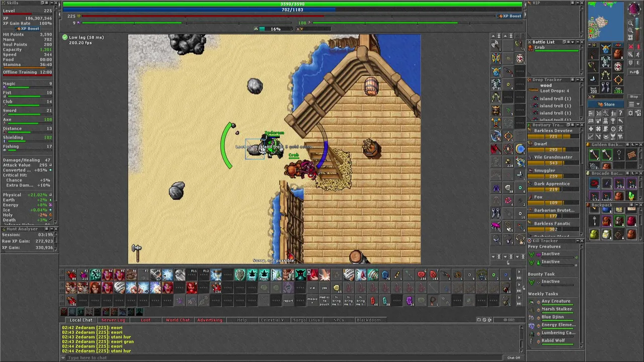The image size is (644, 362).
Task: Select Dwarf entry in Bestiary Tracker
Action: [553, 147]
